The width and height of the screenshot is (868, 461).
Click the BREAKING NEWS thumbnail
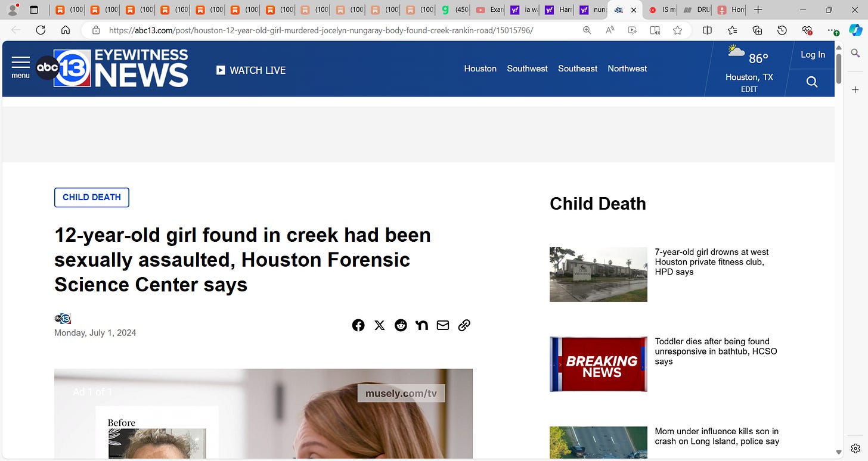(x=598, y=364)
